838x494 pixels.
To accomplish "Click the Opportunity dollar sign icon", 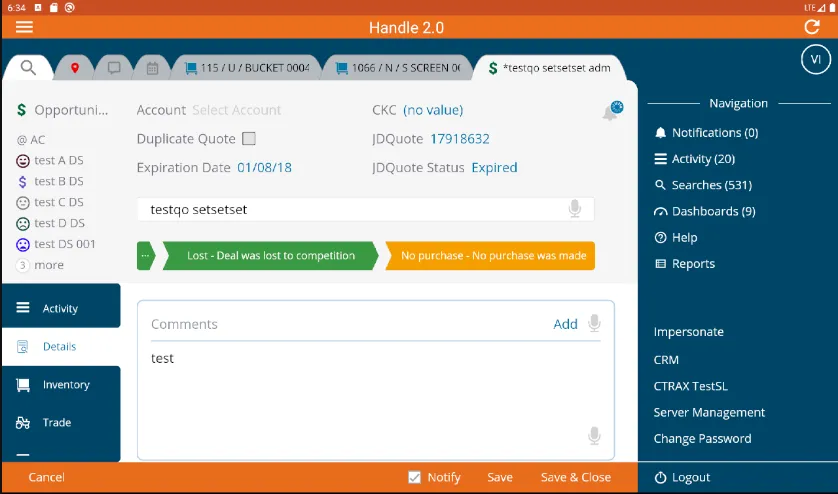I will click(21, 110).
